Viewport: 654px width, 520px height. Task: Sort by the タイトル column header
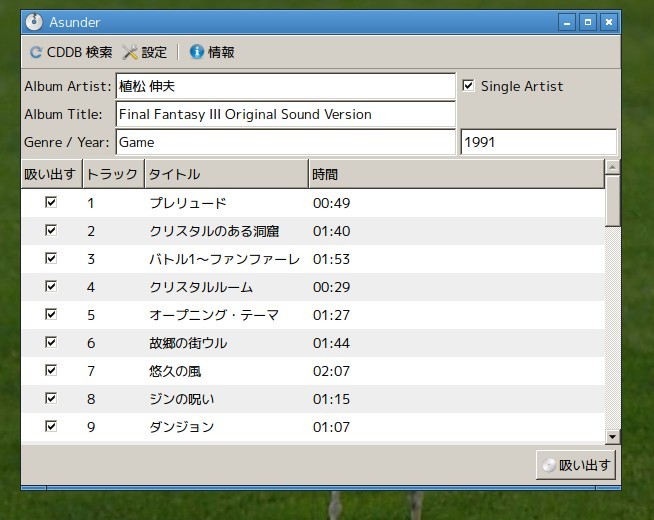(x=226, y=174)
